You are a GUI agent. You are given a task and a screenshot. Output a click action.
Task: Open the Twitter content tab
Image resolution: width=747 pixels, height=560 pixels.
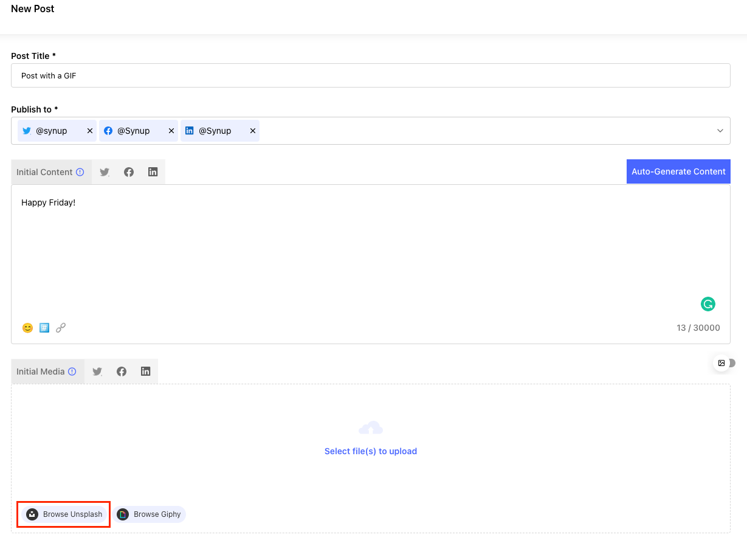[105, 172]
